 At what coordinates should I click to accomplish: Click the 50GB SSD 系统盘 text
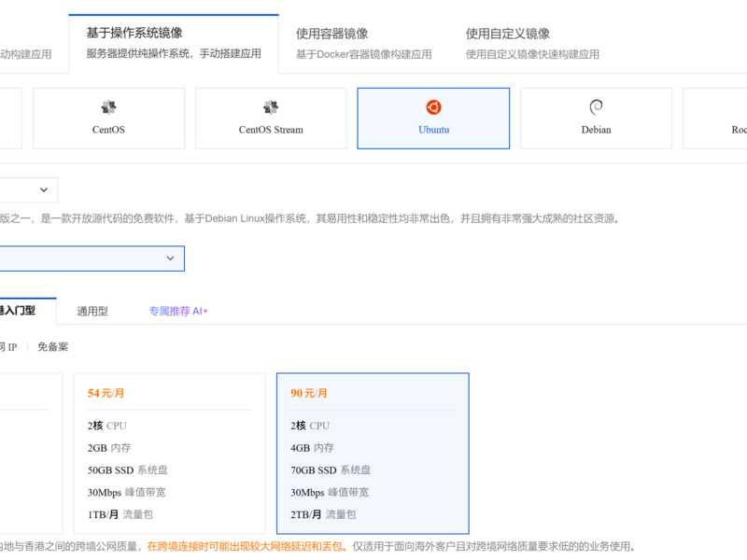(128, 470)
